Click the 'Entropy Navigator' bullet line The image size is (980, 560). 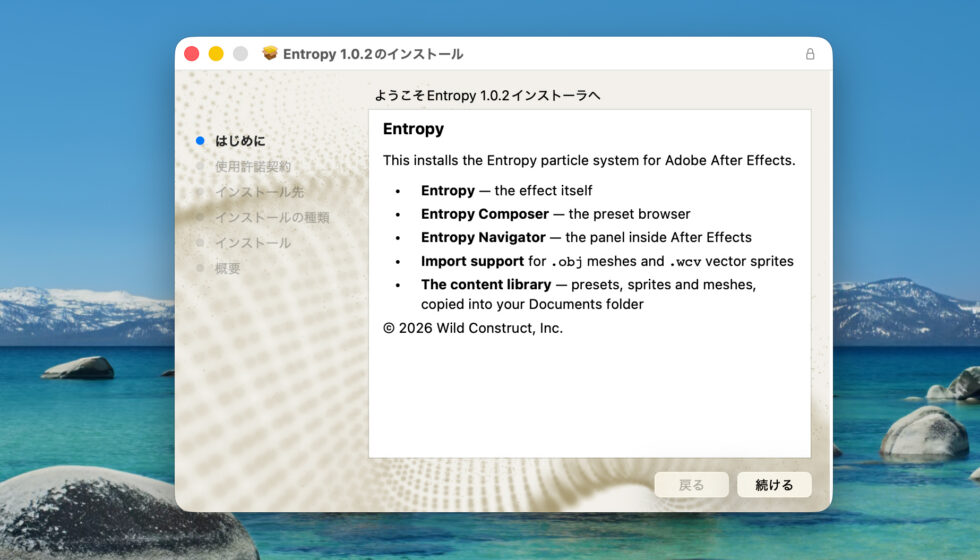586,238
